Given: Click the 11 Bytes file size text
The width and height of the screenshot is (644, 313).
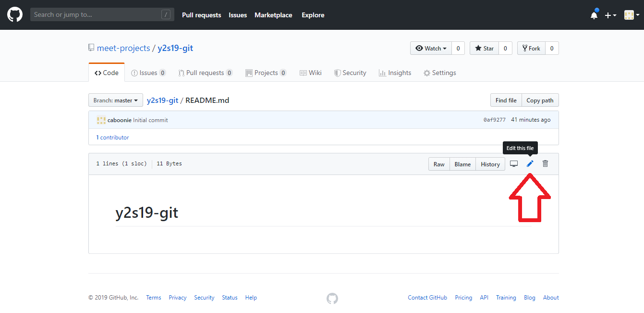Looking at the screenshot, I should (169, 163).
